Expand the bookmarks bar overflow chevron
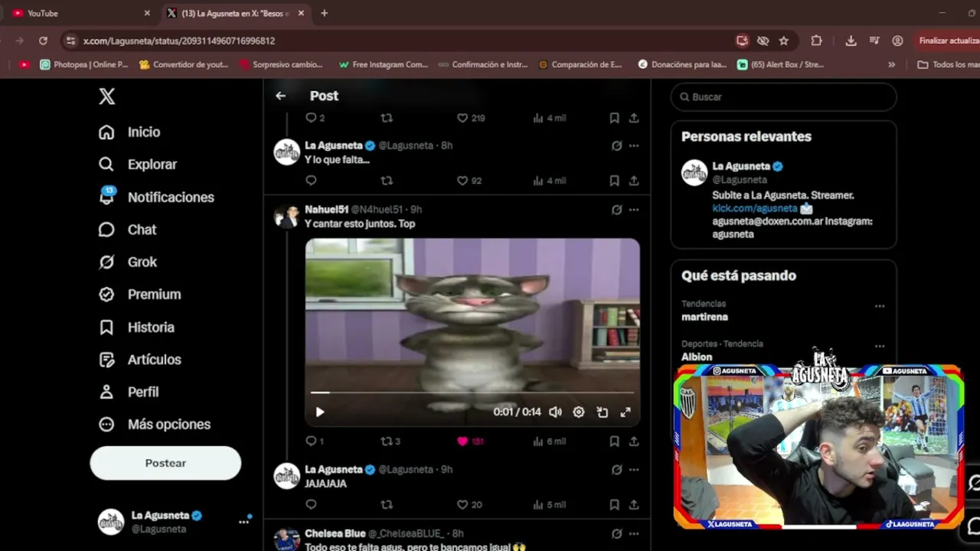The width and height of the screenshot is (980, 551). (891, 65)
